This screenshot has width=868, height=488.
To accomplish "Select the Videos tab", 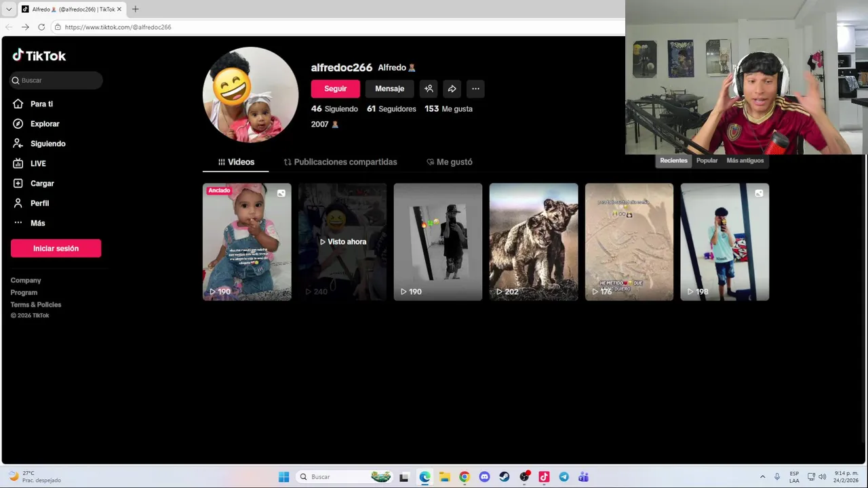I will pyautogui.click(x=236, y=162).
